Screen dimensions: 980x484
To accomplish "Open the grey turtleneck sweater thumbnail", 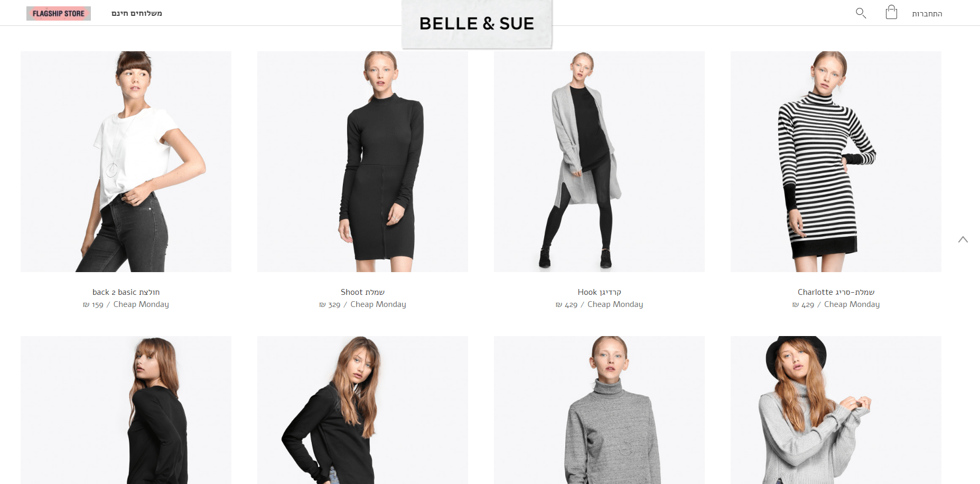I will (x=599, y=410).
